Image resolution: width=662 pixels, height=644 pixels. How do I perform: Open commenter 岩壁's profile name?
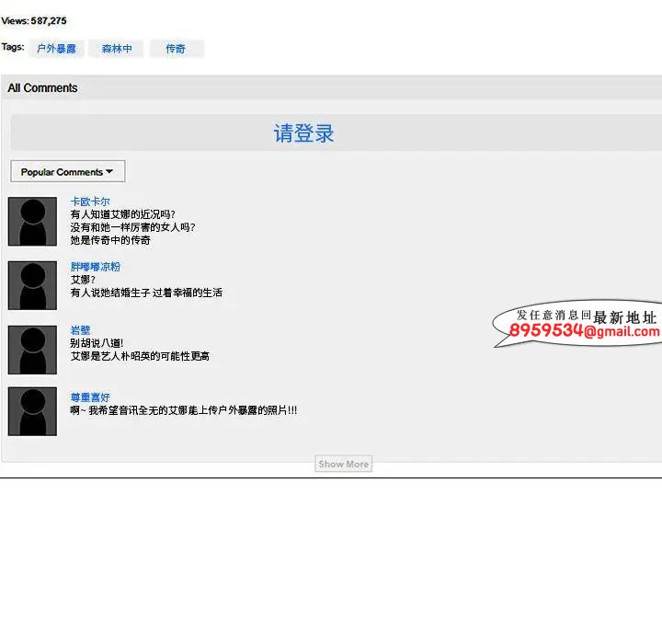tap(80, 330)
